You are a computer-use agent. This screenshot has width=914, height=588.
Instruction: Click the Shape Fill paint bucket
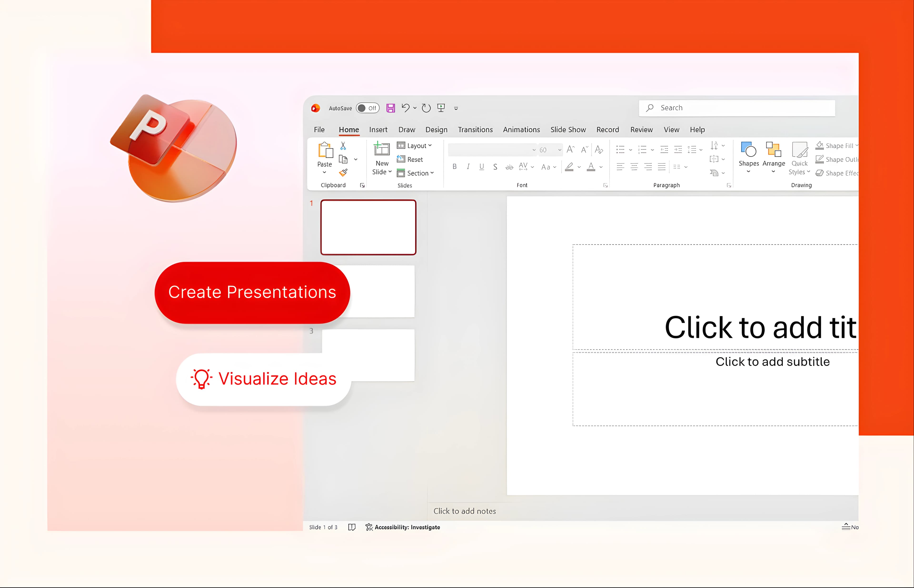[819, 145]
